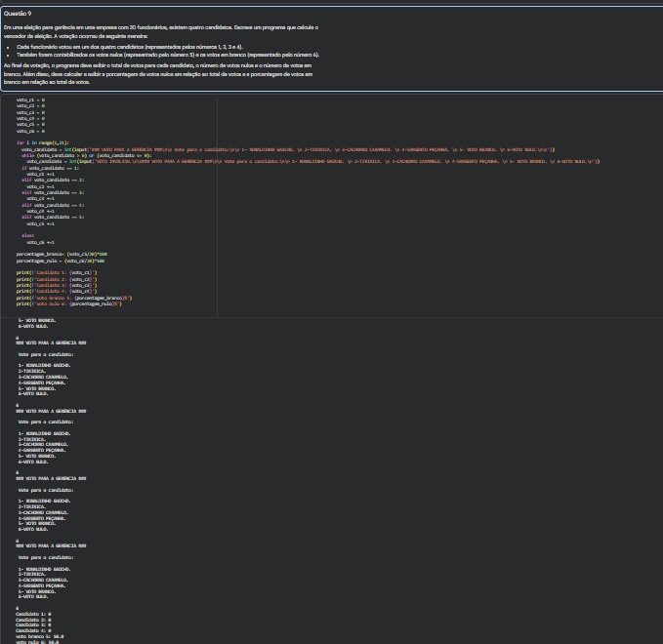Click the paragraph starting 'Em uma eleição'
663x644 pixels.
point(161,31)
